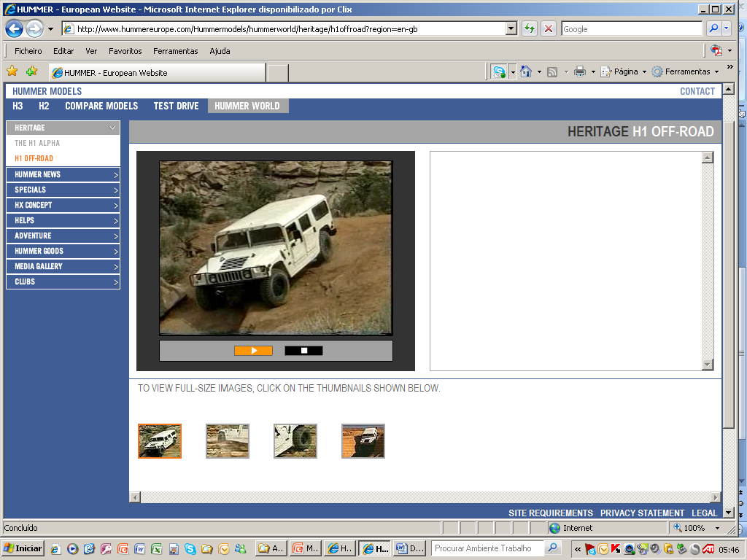This screenshot has width=747, height=560.
Task: Click the Iniciar start button
Action: [23, 548]
